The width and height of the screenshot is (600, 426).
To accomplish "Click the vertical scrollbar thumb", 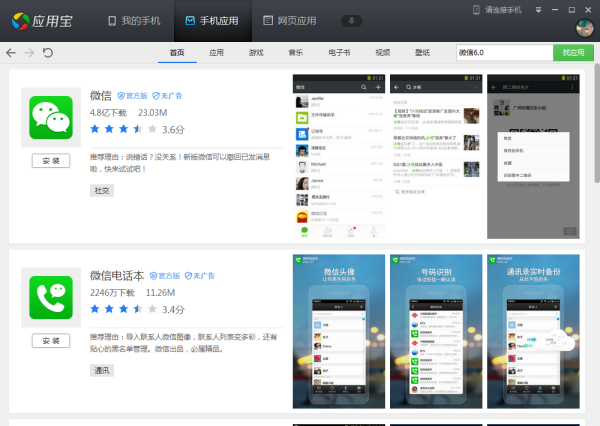I will [x=597, y=123].
